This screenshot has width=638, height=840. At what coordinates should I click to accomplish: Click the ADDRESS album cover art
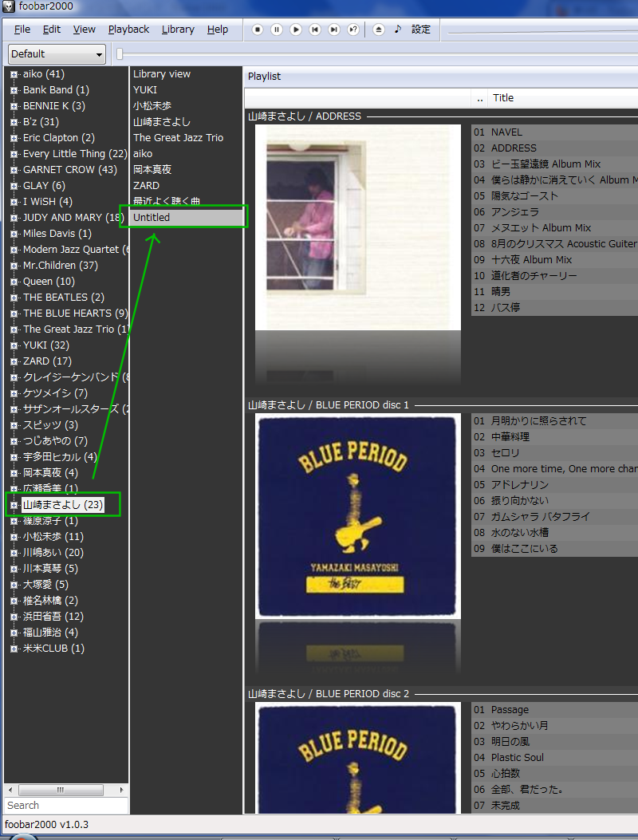[358, 227]
